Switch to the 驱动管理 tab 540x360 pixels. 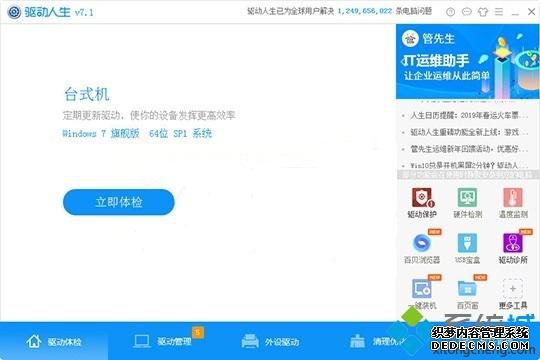pos(163,341)
